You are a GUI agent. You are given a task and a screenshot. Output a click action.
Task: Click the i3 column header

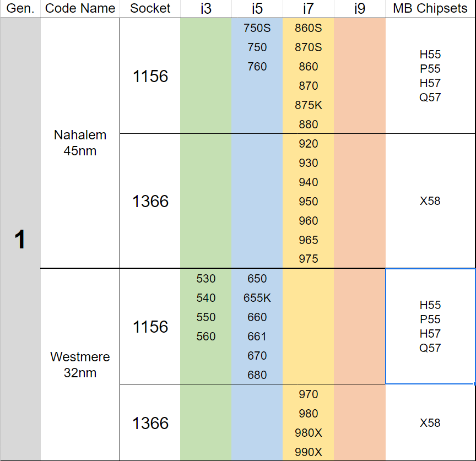[206, 8]
